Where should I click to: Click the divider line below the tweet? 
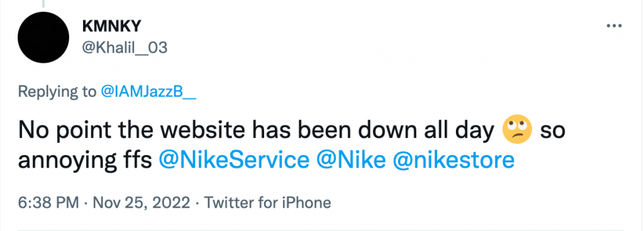(x=321, y=230)
